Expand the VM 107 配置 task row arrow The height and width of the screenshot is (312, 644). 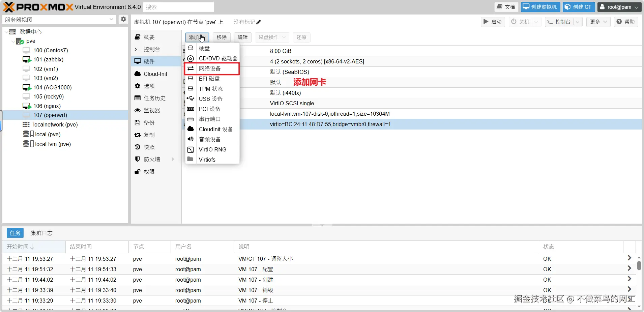(x=629, y=268)
